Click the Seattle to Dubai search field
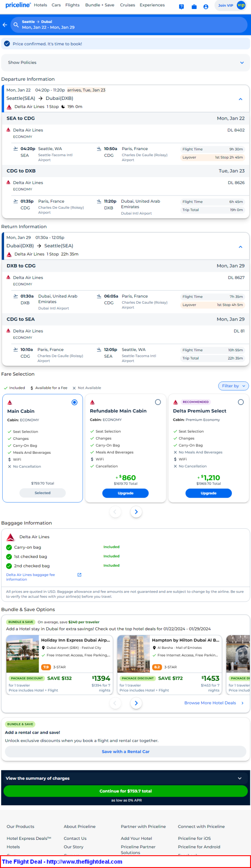Viewport: 251px width, 868px height. point(129,25)
